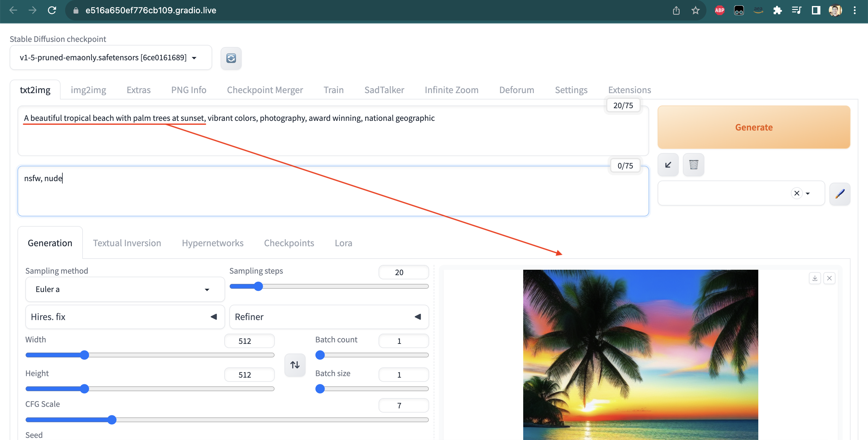Collapse the Refiner section
The image size is (868, 440).
[418, 317]
